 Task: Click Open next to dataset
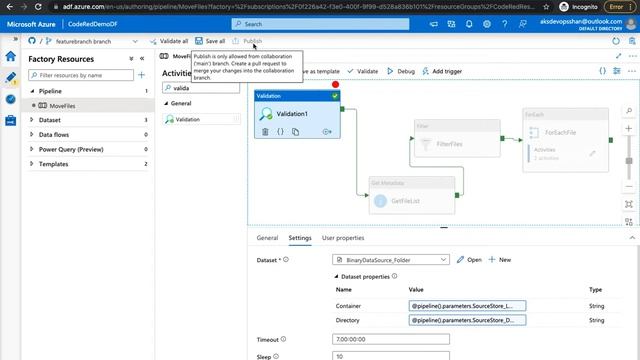469,260
